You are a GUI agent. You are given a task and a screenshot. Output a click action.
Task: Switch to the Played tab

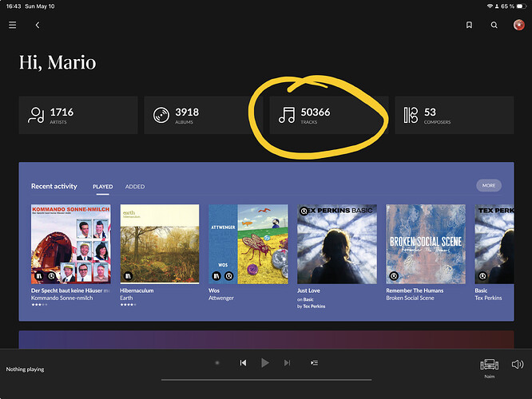(103, 187)
